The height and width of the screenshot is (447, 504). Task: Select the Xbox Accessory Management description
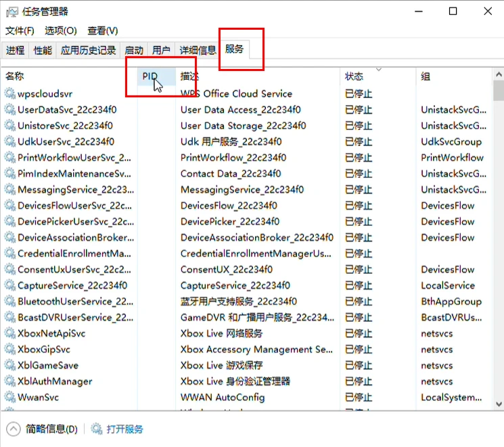pyautogui.click(x=256, y=349)
